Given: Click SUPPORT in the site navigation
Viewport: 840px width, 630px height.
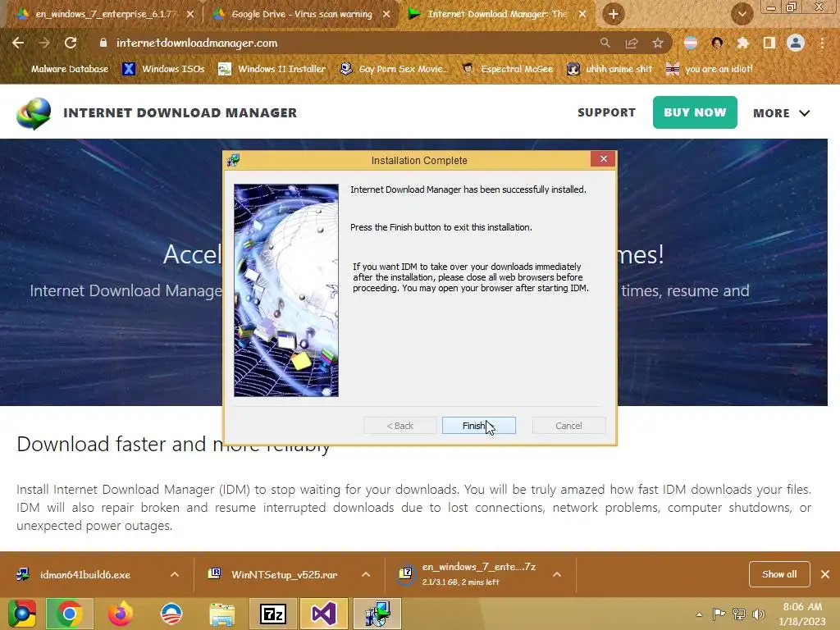Looking at the screenshot, I should coord(606,112).
